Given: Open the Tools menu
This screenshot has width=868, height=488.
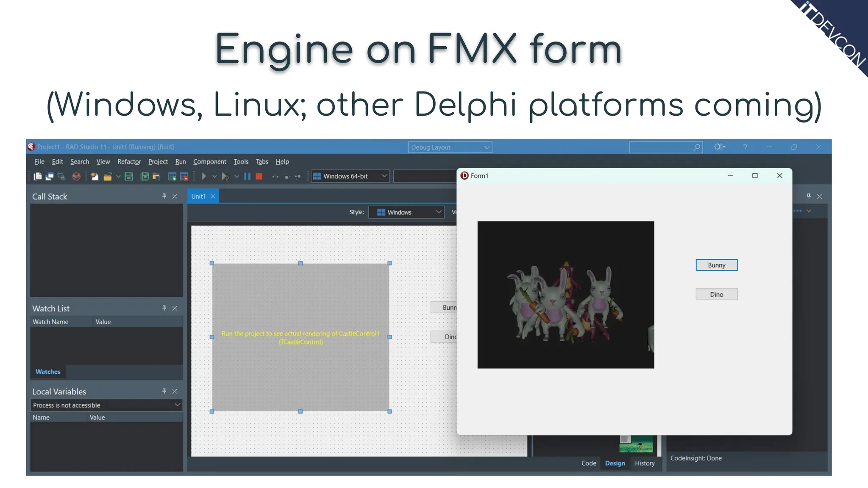Looking at the screenshot, I should 241,161.
